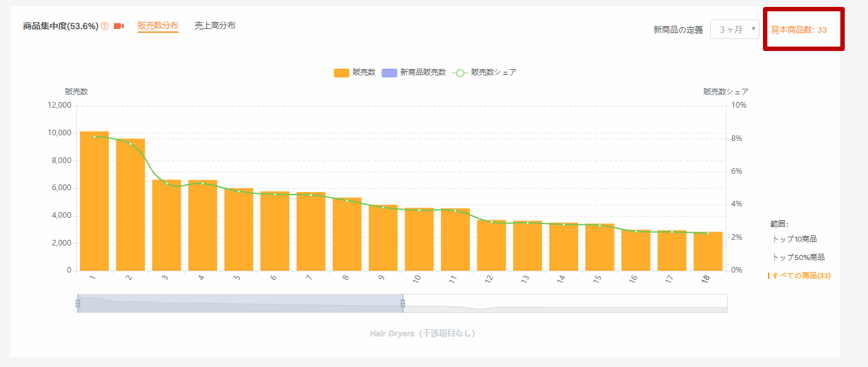Toggle the 販売数シェア legend line series
The width and height of the screenshot is (868, 367).
(484, 72)
